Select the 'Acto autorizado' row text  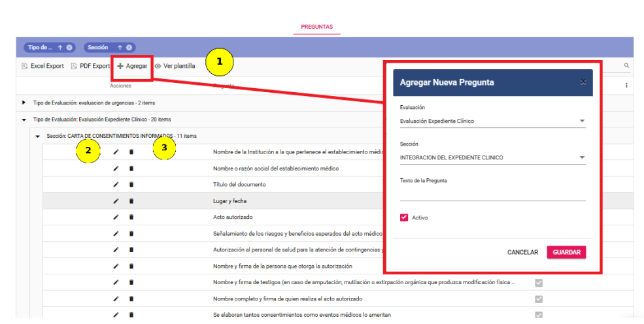[233, 217]
